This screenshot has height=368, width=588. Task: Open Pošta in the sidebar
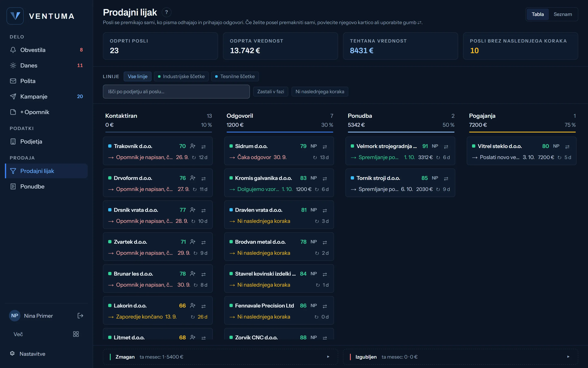click(x=46, y=81)
